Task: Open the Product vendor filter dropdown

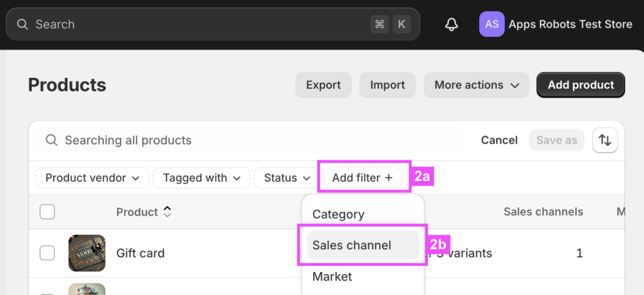Action: pos(92,178)
